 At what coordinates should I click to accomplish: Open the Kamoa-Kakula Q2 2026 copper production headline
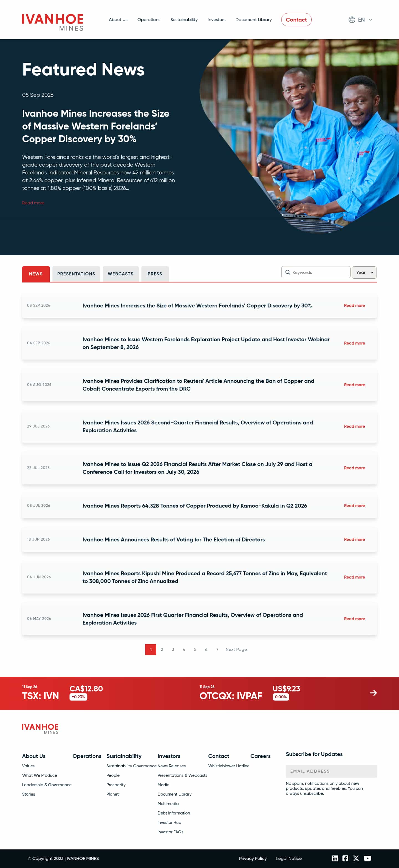click(195, 506)
